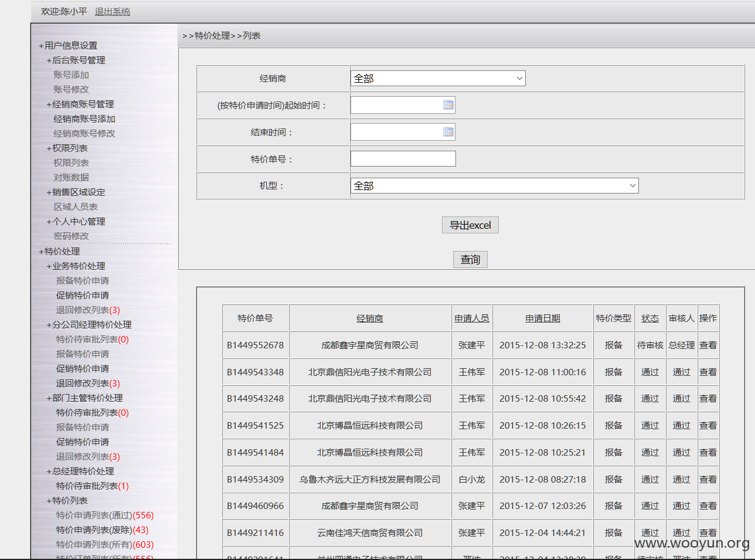Viewport: 755px width, 560px height.
Task: Open the 区域人员表 menu item
Action: [x=76, y=206]
